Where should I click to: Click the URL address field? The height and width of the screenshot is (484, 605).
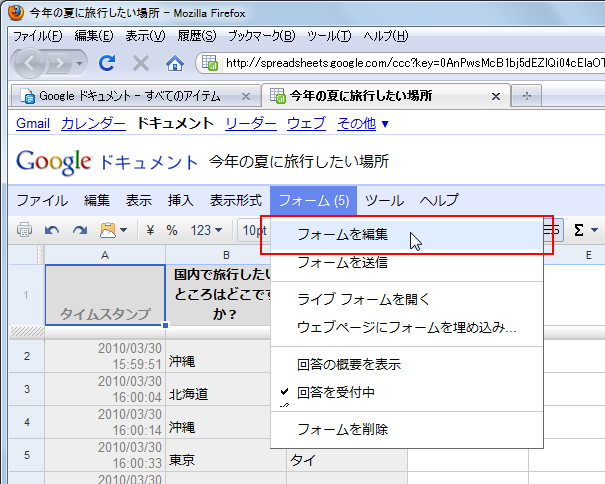click(x=415, y=63)
